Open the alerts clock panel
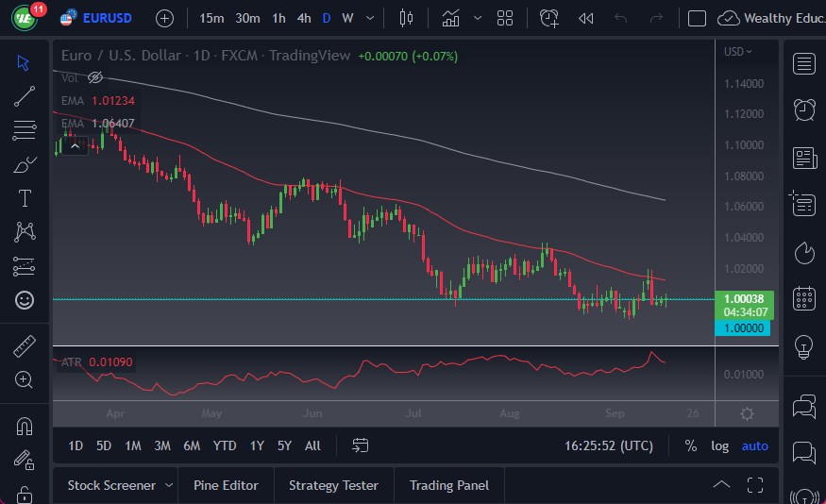This screenshot has width=826, height=504. pyautogui.click(x=804, y=109)
